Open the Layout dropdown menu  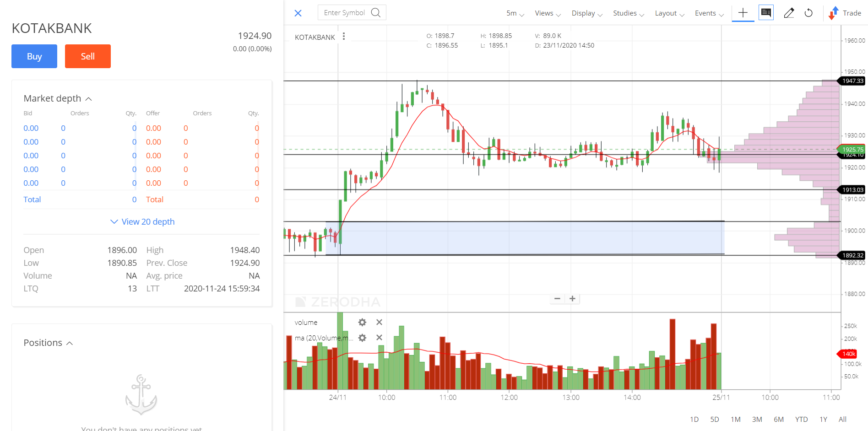669,13
